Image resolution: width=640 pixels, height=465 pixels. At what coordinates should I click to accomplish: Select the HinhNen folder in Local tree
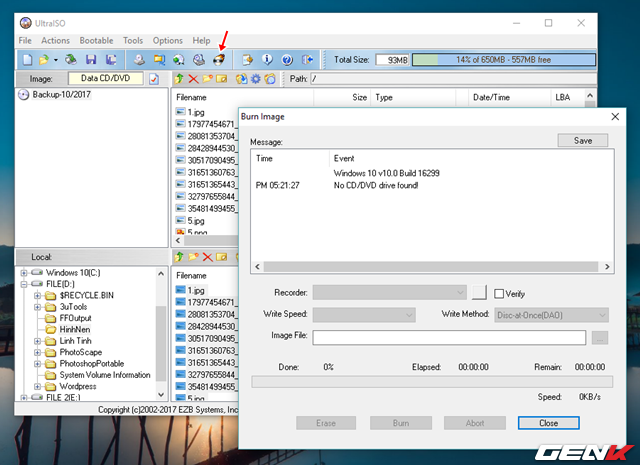[x=75, y=329]
